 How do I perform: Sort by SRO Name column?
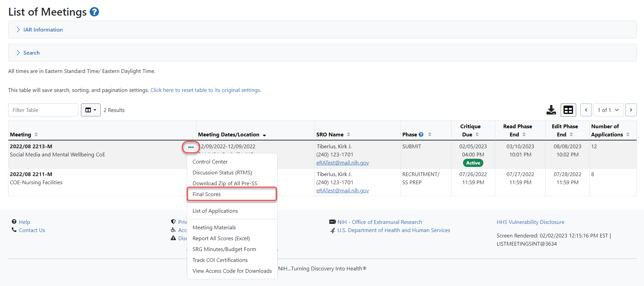348,135
